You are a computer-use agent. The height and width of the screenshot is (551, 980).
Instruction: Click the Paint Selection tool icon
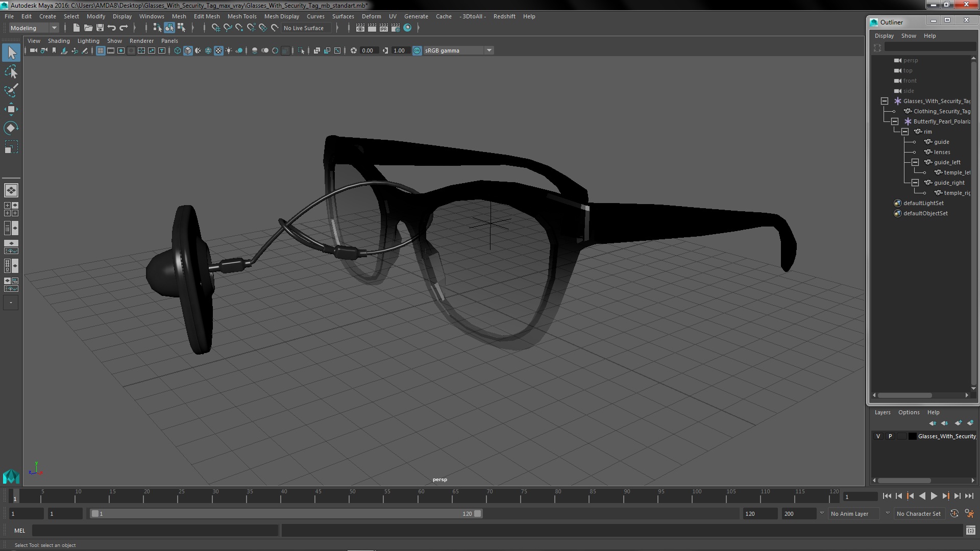pos(10,91)
